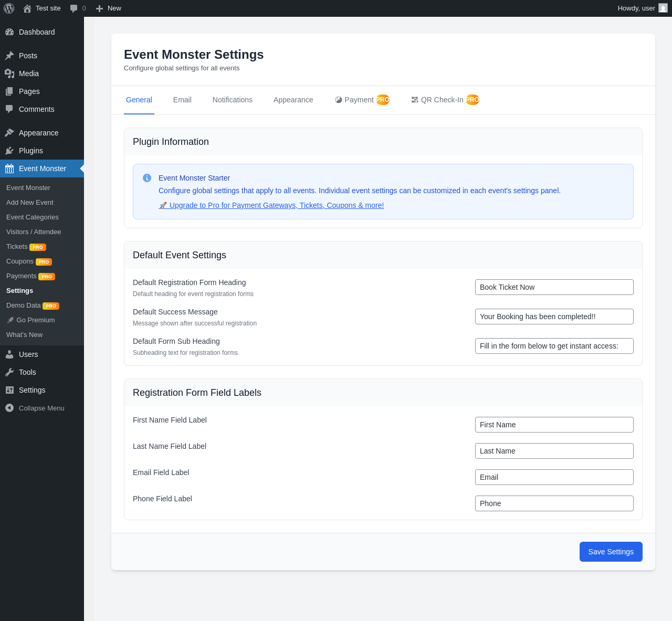The width and height of the screenshot is (672, 621).
Task: Click the Event Monster calendar icon
Action: [x=9, y=169]
